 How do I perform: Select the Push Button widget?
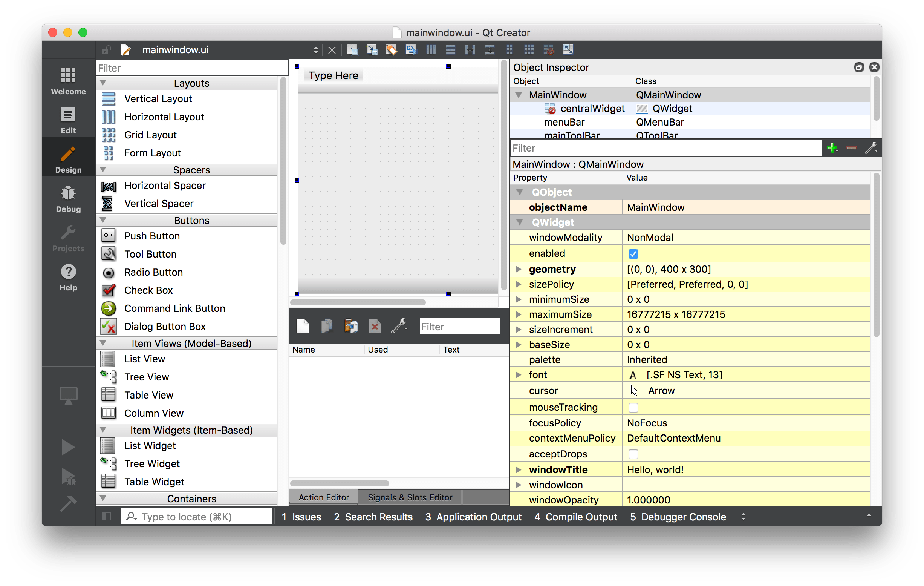[x=151, y=236]
